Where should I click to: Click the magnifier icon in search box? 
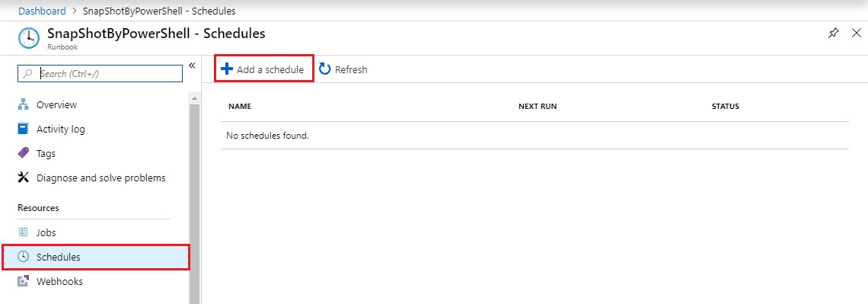pos(27,74)
